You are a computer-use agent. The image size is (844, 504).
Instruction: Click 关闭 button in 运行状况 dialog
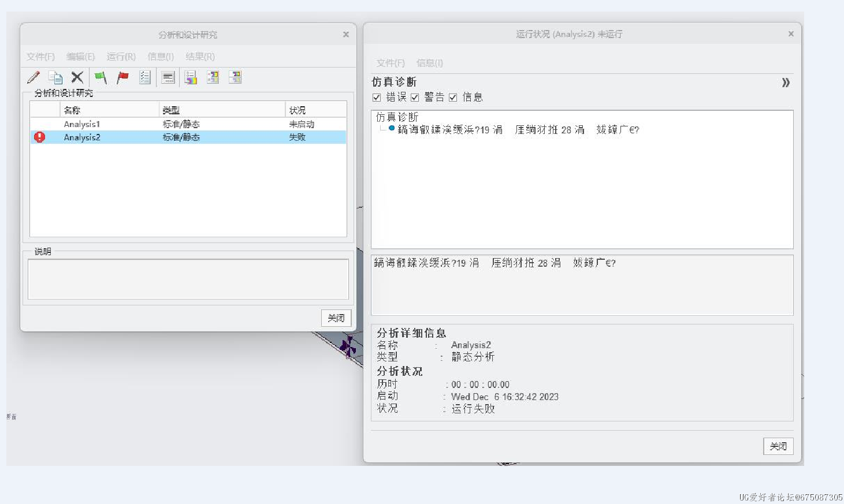coord(778,446)
